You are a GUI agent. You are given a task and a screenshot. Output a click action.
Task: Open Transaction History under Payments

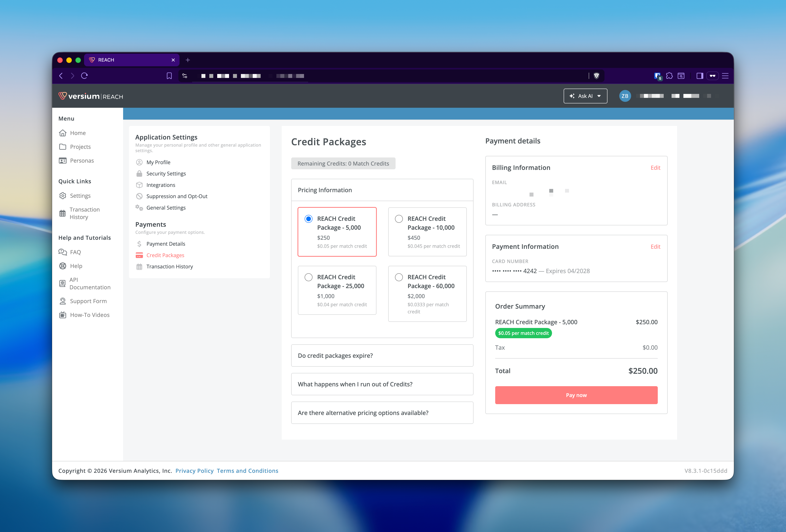[169, 267]
